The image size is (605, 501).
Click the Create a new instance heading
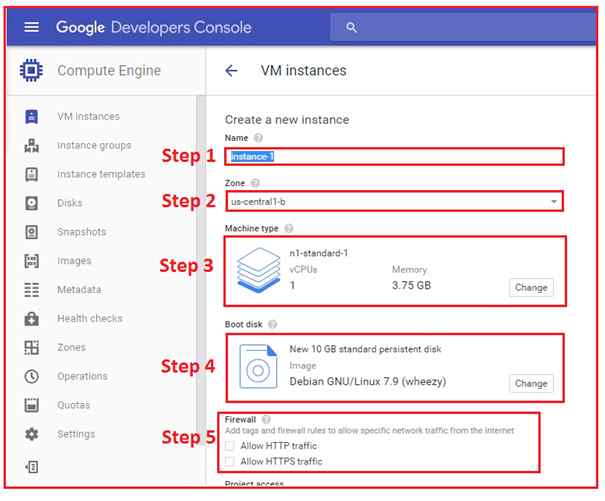[x=287, y=120]
